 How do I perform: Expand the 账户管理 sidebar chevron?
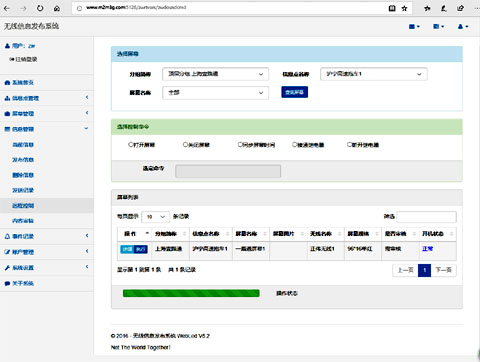point(87,251)
